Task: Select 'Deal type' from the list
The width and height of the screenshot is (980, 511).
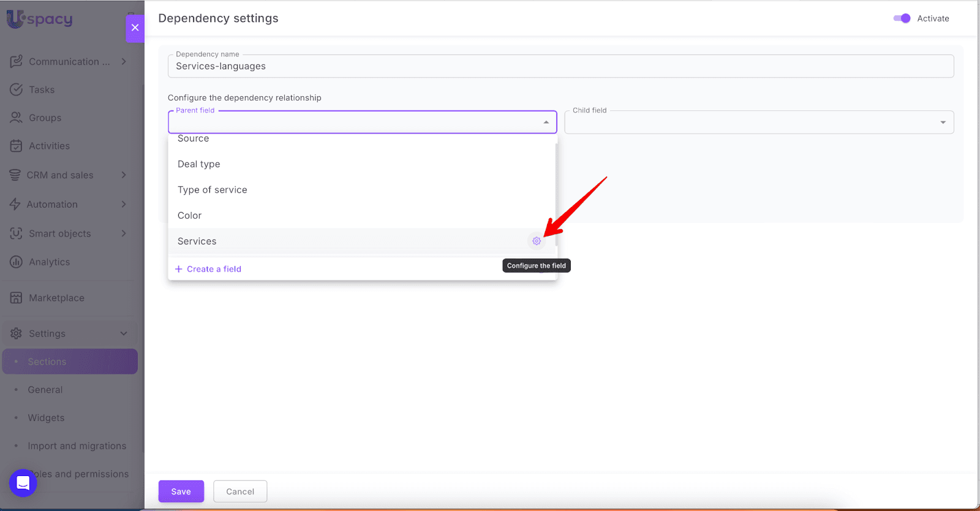Action: (199, 164)
